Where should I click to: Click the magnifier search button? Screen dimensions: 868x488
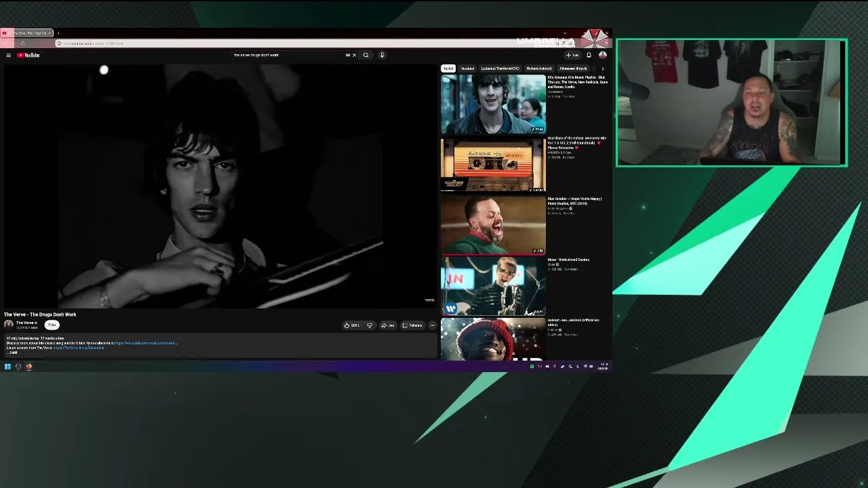366,55
